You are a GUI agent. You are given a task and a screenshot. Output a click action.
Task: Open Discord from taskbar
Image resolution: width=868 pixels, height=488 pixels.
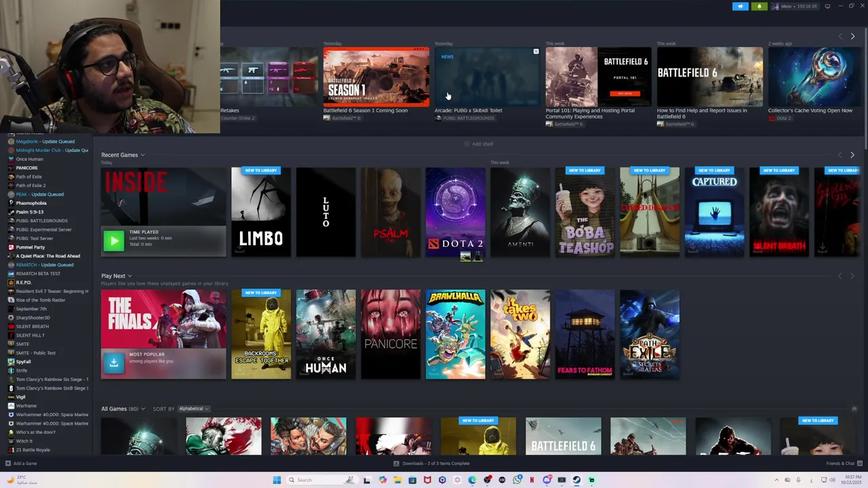coord(547,480)
